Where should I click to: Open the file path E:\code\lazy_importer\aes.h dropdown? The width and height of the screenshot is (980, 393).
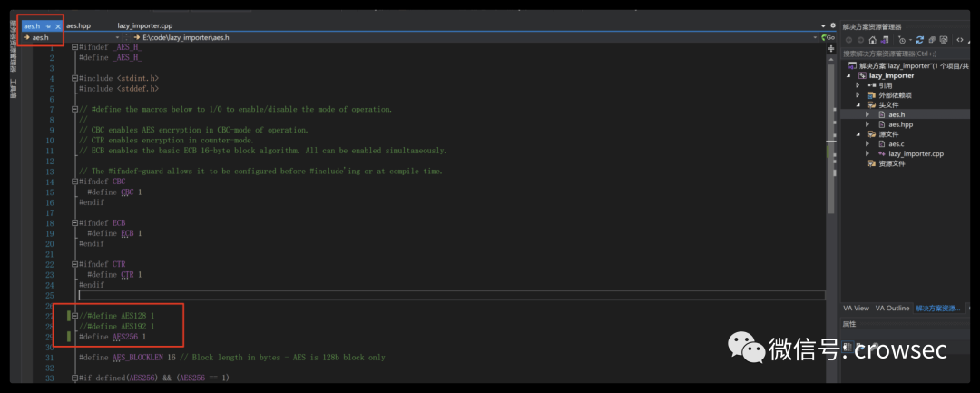click(815, 37)
